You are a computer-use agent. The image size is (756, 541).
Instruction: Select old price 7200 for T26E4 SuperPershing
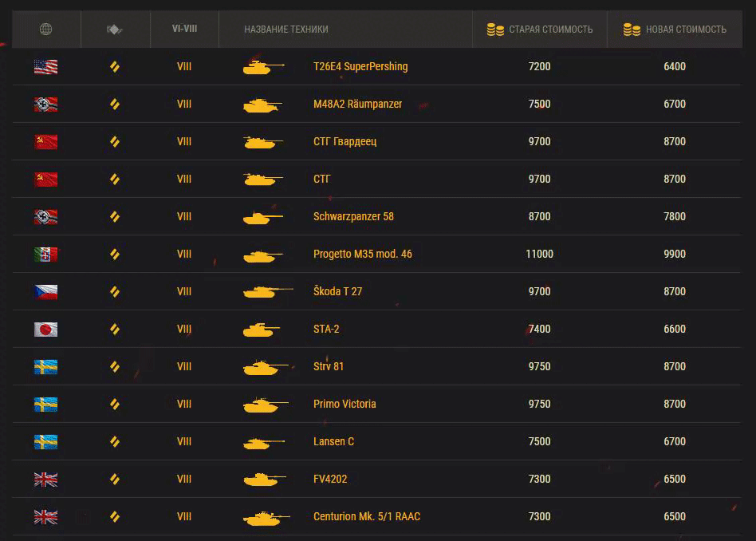click(x=540, y=66)
